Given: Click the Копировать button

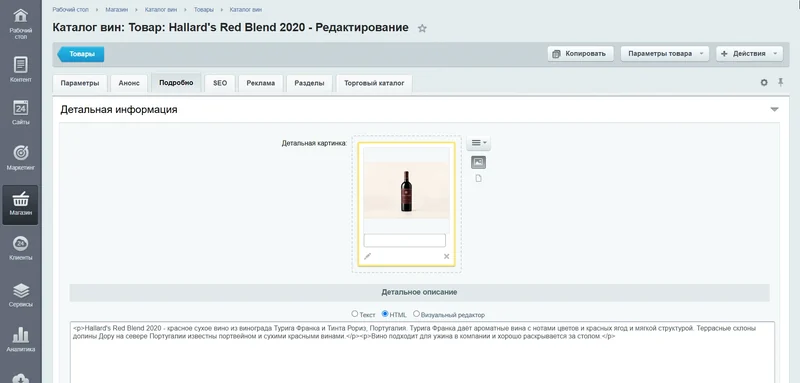Looking at the screenshot, I should [580, 54].
